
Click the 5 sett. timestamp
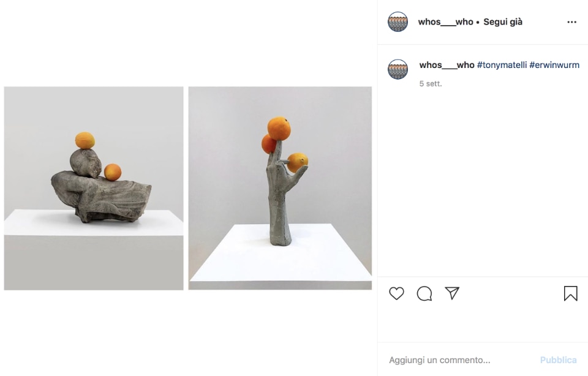431,84
